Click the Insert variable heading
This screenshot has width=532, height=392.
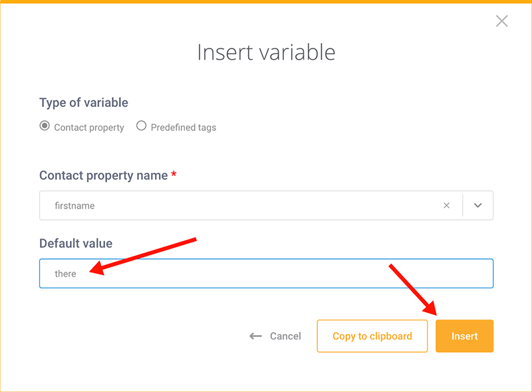tap(267, 52)
